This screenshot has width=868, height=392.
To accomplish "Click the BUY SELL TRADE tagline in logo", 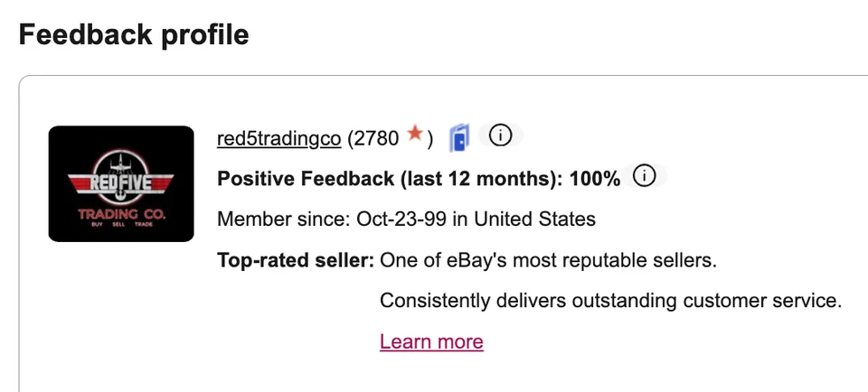I will (121, 225).
